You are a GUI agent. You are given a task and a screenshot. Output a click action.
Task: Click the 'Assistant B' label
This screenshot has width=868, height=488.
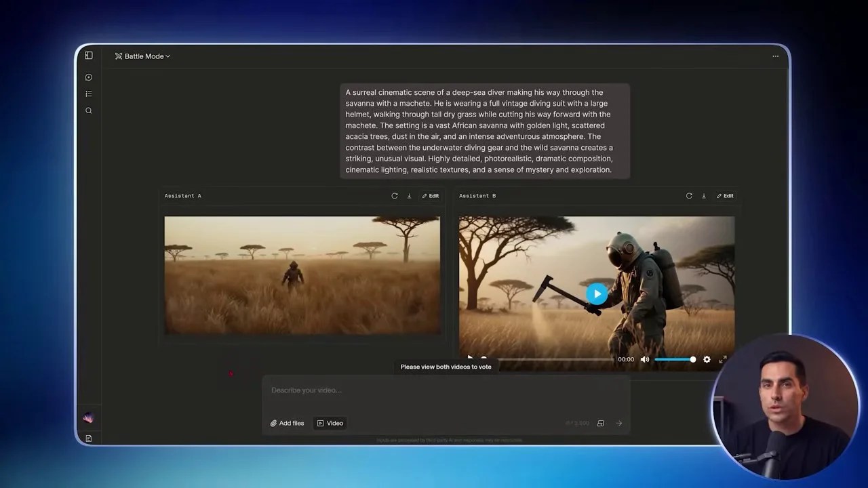pos(477,196)
